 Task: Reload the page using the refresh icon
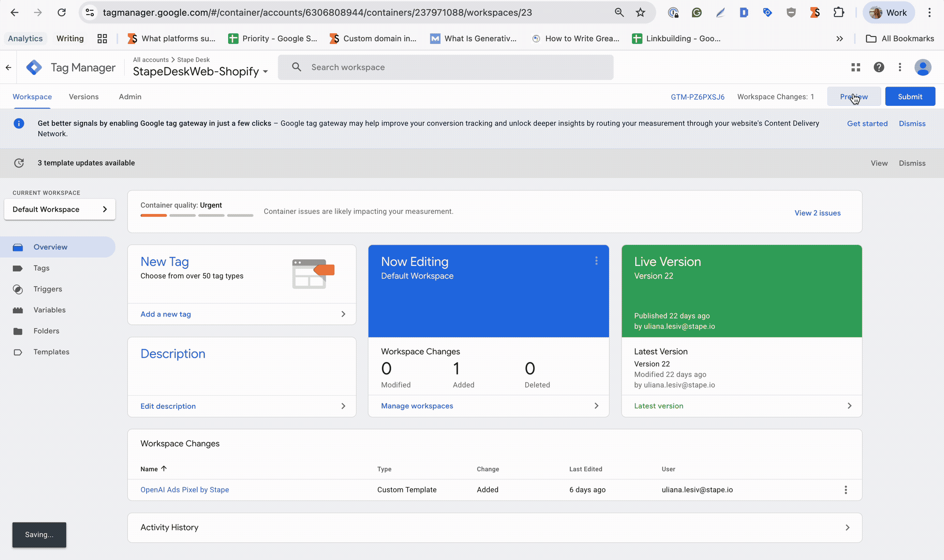tap(61, 13)
